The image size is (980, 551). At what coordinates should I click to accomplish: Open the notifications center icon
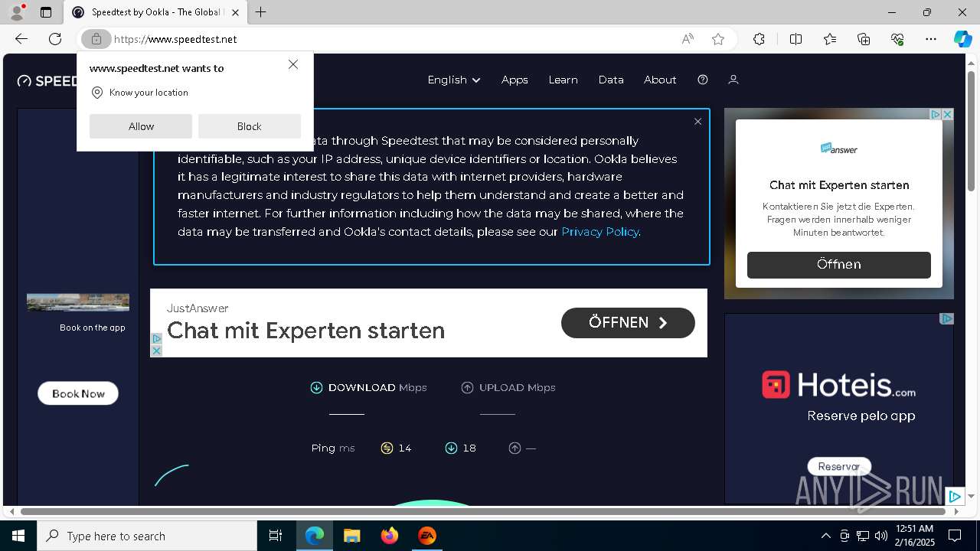click(x=955, y=536)
